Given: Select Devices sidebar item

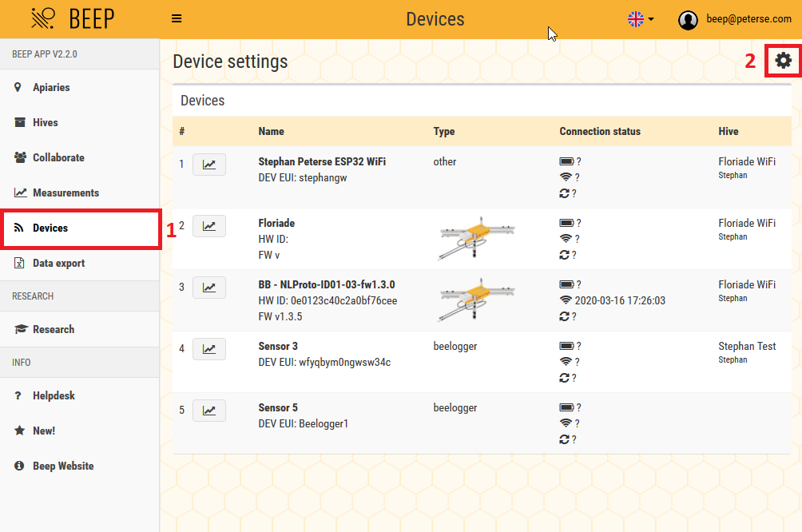Looking at the screenshot, I should [80, 228].
